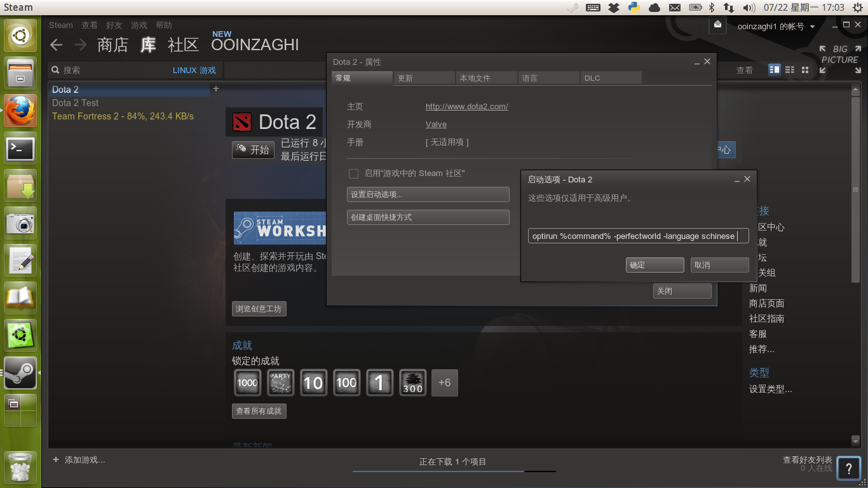Open the Steam help question mark
The height and width of the screenshot is (488, 868).
849,469
